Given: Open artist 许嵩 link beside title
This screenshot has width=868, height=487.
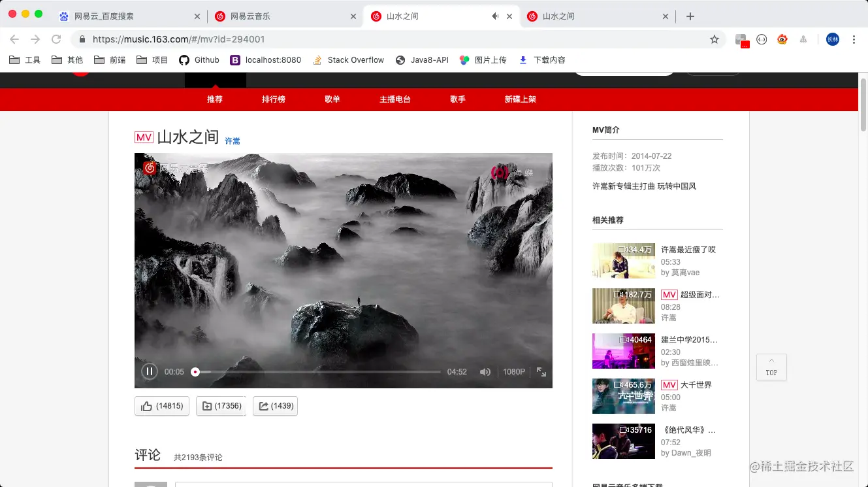Looking at the screenshot, I should (x=233, y=141).
